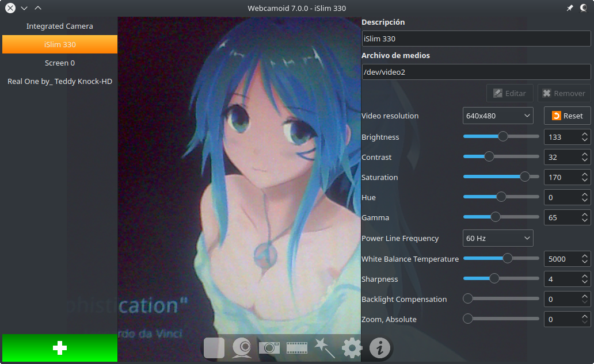Click the Archivo de medios path field
This screenshot has width=594, height=364.
point(476,71)
